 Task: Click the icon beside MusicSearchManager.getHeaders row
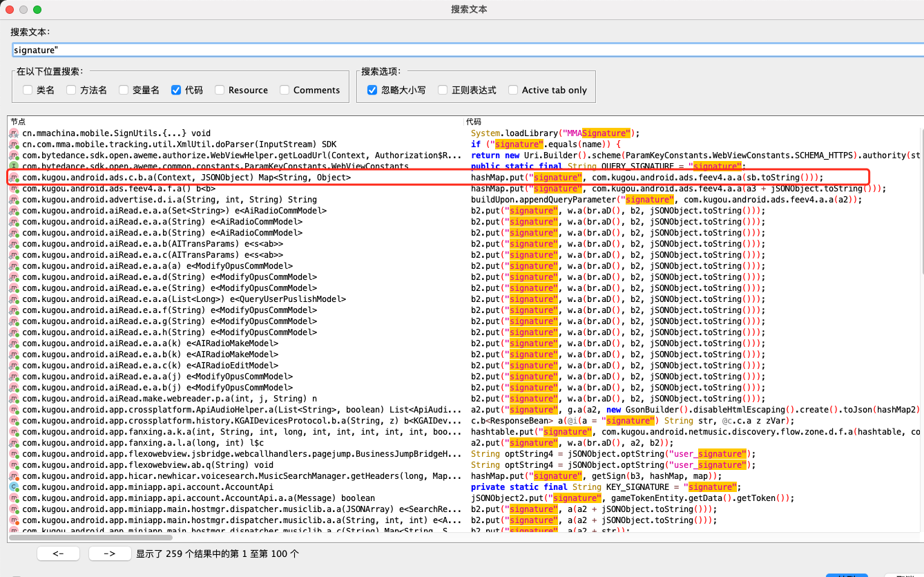[14, 476]
